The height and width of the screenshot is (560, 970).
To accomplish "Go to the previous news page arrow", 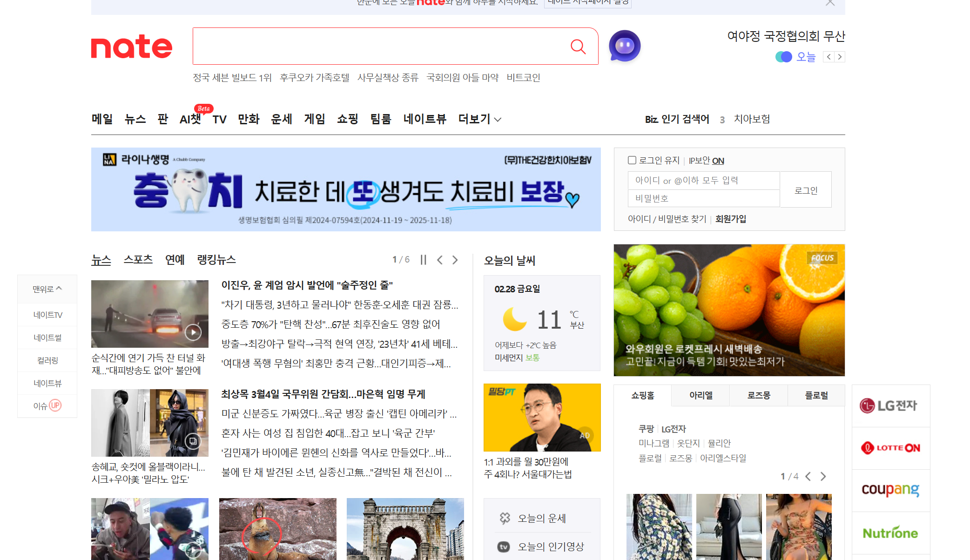I will point(439,260).
